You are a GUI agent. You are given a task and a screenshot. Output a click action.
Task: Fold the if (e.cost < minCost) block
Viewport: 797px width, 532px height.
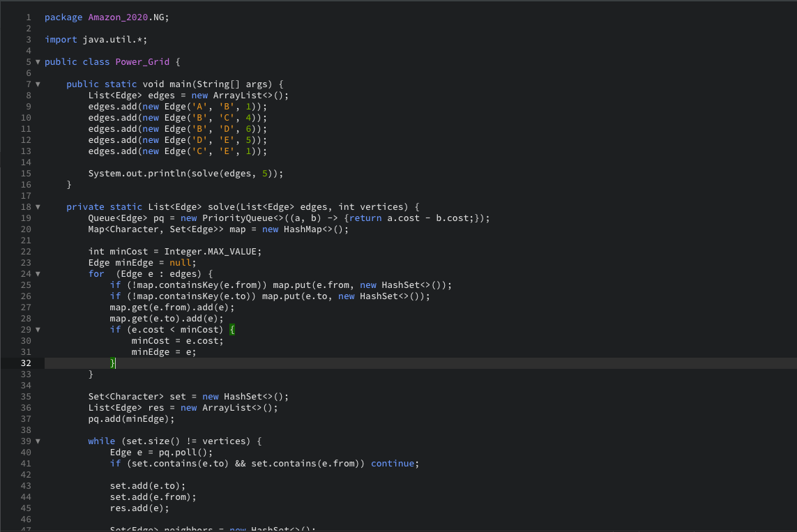click(x=38, y=330)
